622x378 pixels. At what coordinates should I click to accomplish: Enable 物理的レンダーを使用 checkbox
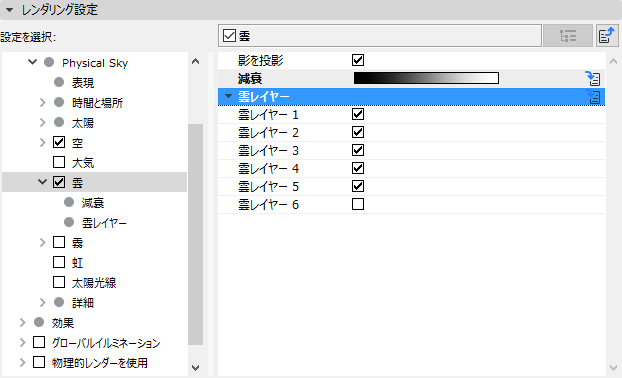tap(39, 362)
